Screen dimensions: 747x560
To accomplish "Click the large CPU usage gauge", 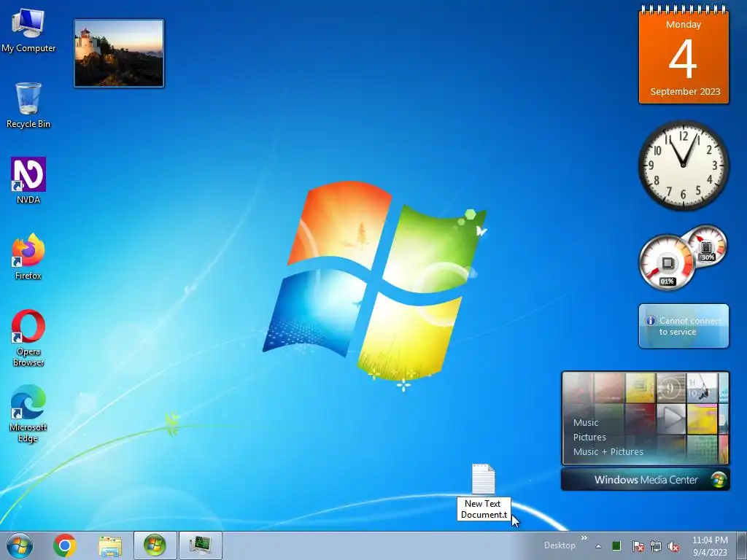I will coord(667,262).
